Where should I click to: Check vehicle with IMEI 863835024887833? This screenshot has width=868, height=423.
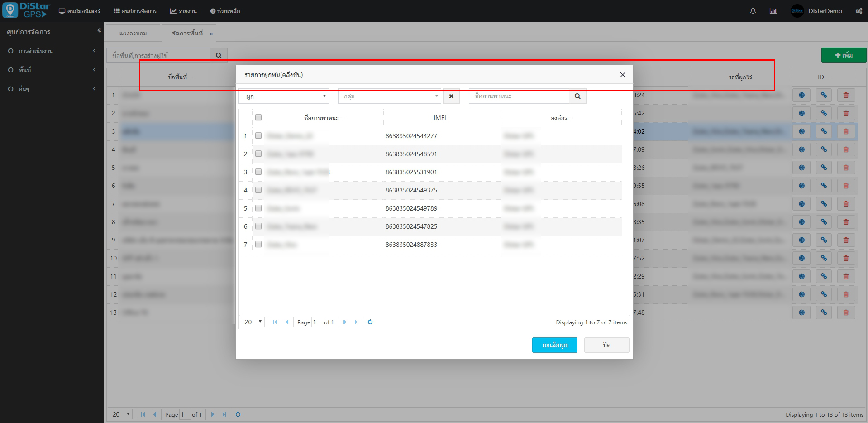tap(258, 244)
